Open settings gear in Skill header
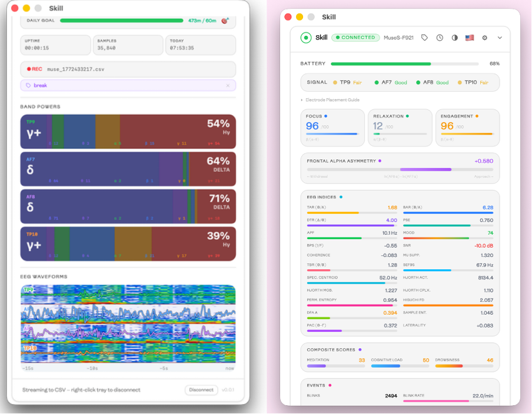The height and width of the screenshot is (414, 532). click(485, 38)
